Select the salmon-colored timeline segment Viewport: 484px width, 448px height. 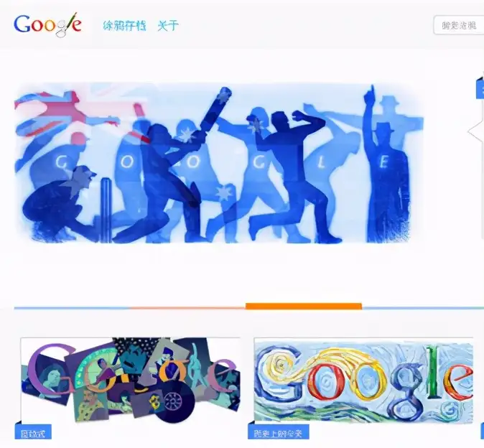tap(187, 307)
